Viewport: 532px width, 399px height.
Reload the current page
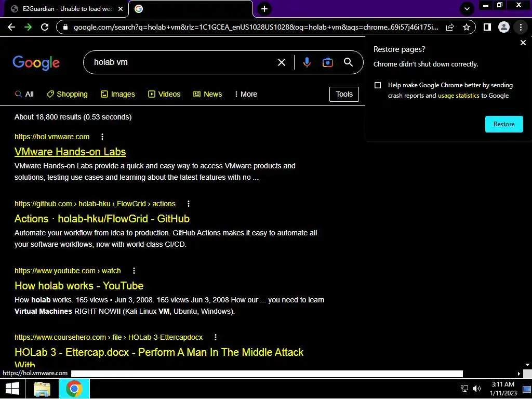click(45, 27)
